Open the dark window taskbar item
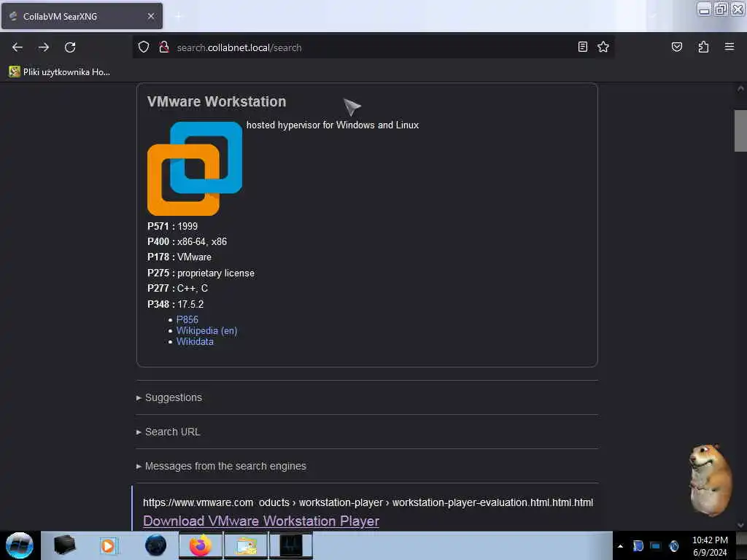Viewport: 747px width, 560px height. point(291,545)
